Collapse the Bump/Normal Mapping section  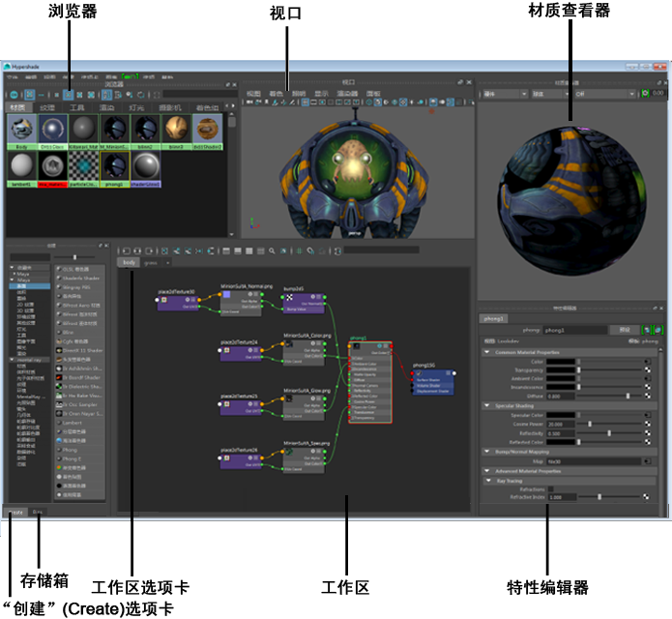(x=487, y=452)
